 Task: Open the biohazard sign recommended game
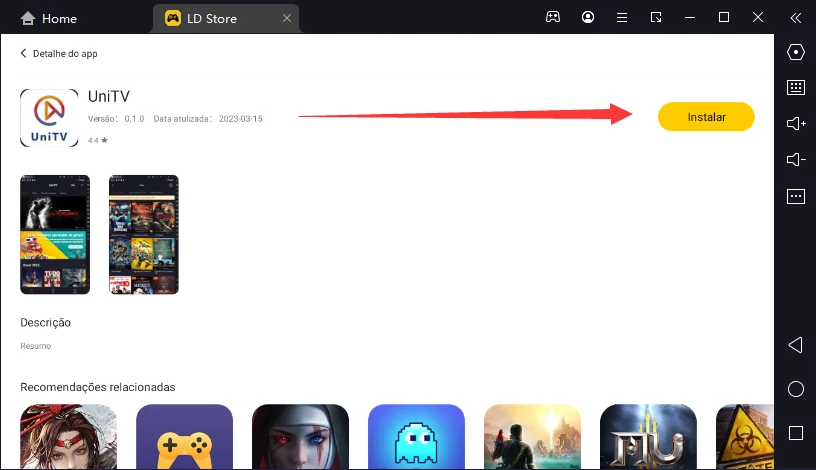tap(745, 437)
